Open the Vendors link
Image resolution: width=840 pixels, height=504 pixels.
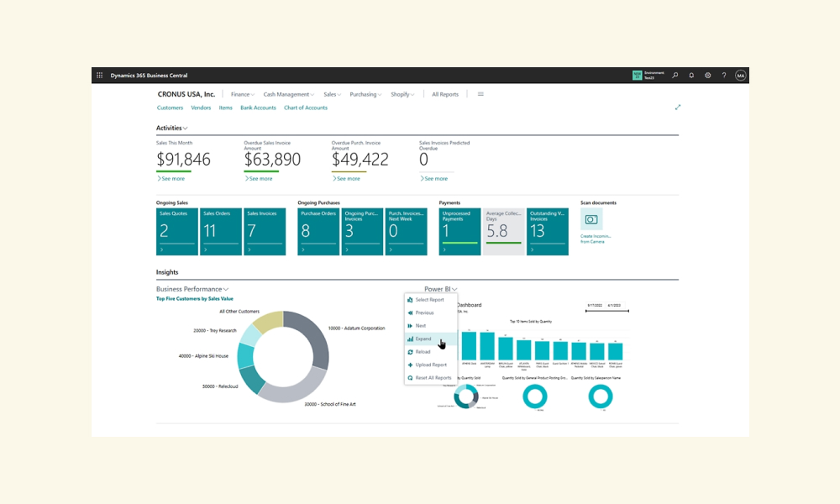201,108
